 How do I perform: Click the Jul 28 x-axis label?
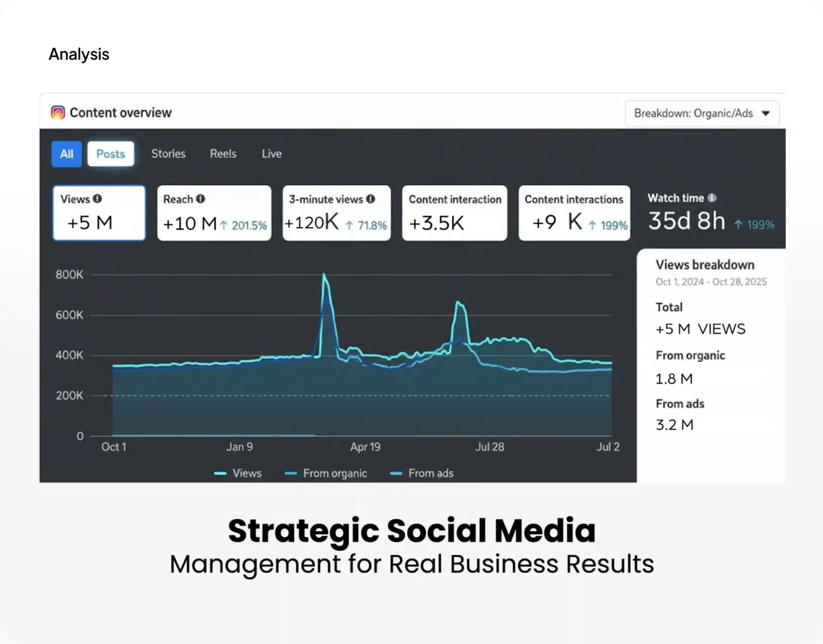(x=490, y=447)
